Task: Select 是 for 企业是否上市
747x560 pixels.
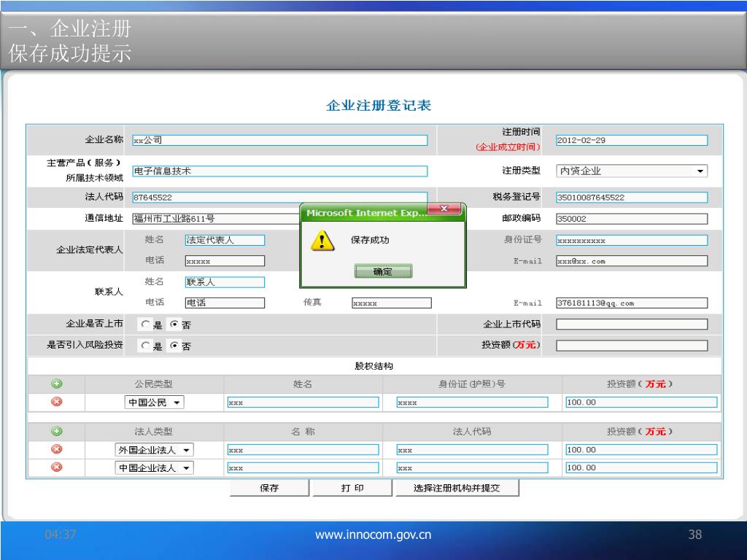Action: tap(146, 325)
